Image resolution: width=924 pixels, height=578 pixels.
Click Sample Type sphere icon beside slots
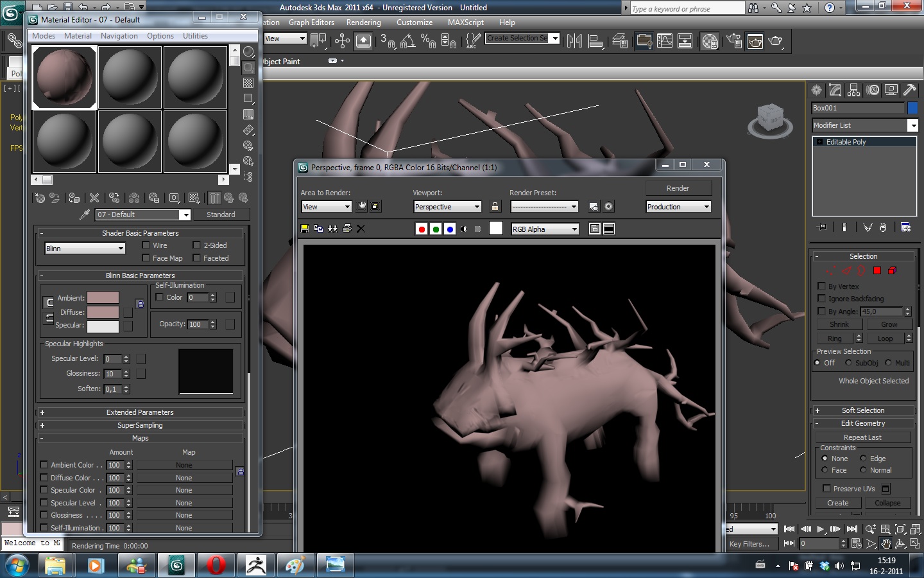[249, 52]
